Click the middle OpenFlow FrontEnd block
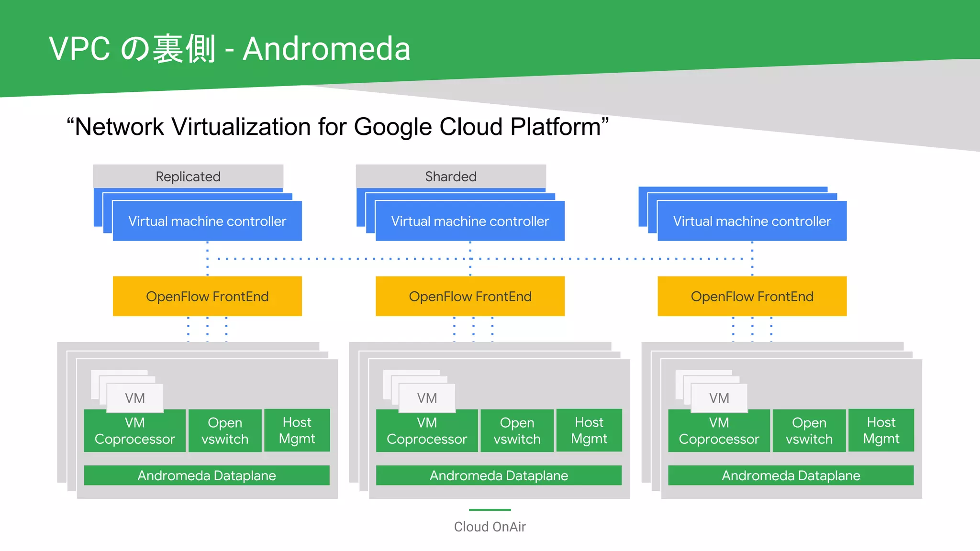 470,297
